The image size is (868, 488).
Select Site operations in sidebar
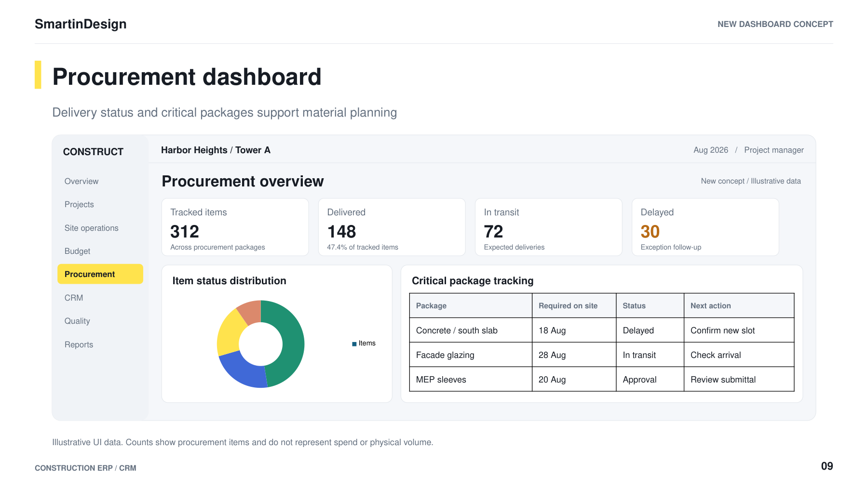coord(92,228)
